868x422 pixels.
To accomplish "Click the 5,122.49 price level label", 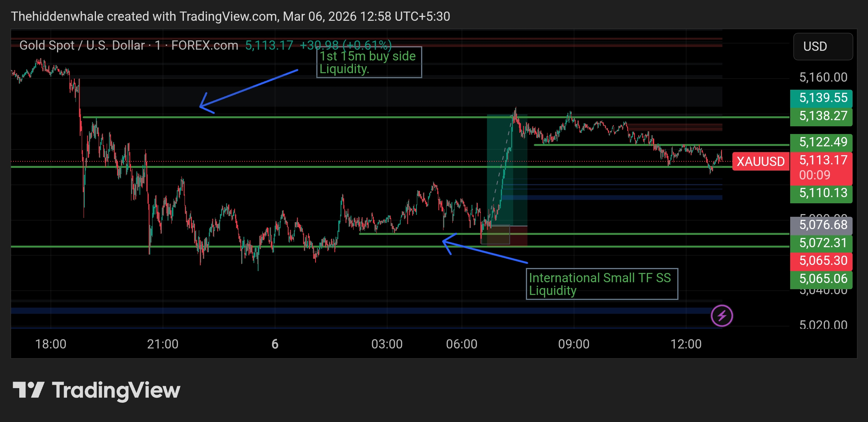I will click(821, 142).
